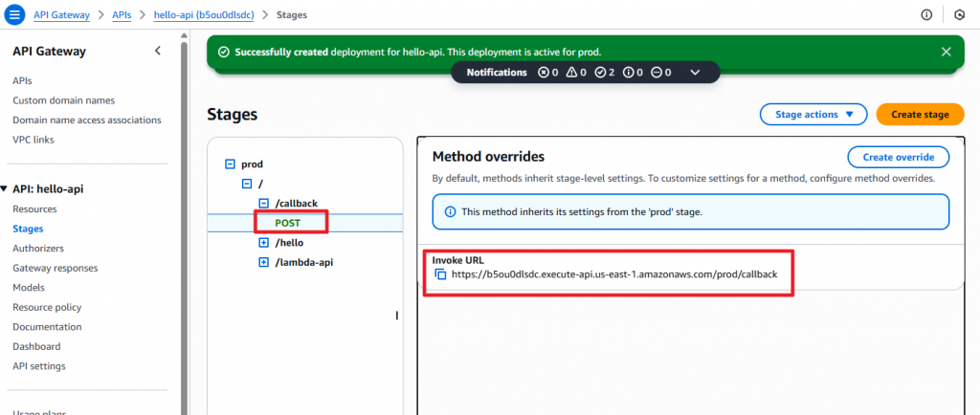Open the hexagon settings icon in header
The height and width of the screenshot is (415, 980).
pyautogui.click(x=959, y=14)
